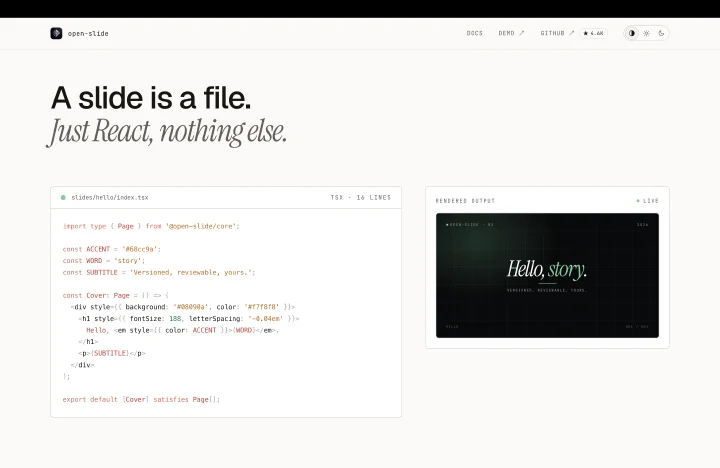Image resolution: width=720 pixels, height=468 pixels.
Task: Click the TSX · 16 LINES label
Action: pos(360,197)
